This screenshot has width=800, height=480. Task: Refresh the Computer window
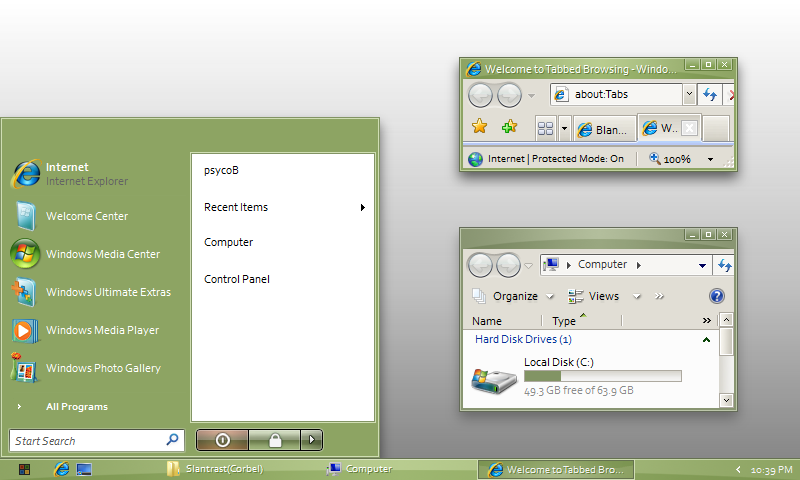724,265
